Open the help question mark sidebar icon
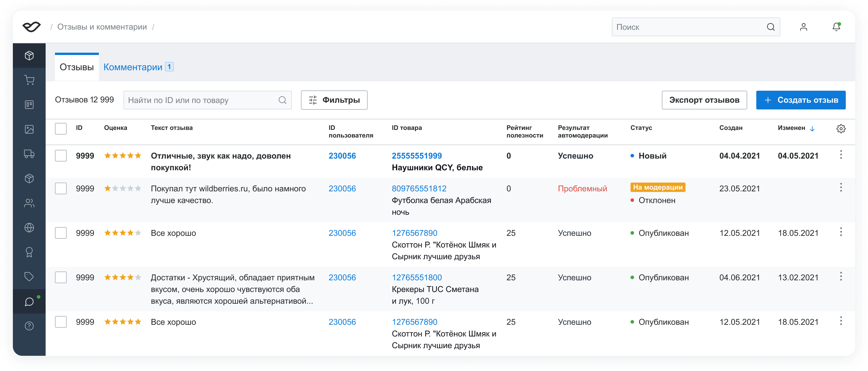The height and width of the screenshot is (371, 868). click(x=29, y=326)
